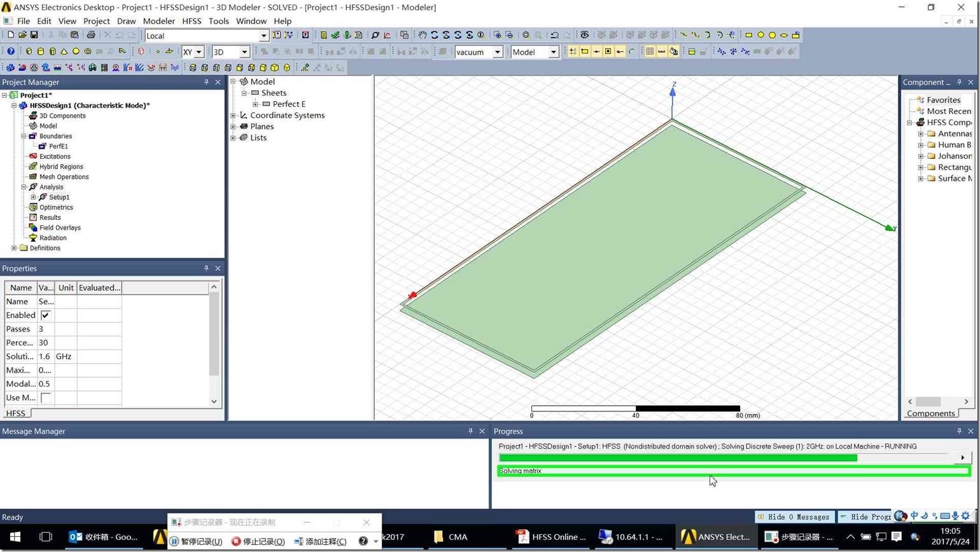This screenshot has height=552, width=980.
Task: Toggle snap to vertex icon
Action: pyautogui.click(x=585, y=52)
